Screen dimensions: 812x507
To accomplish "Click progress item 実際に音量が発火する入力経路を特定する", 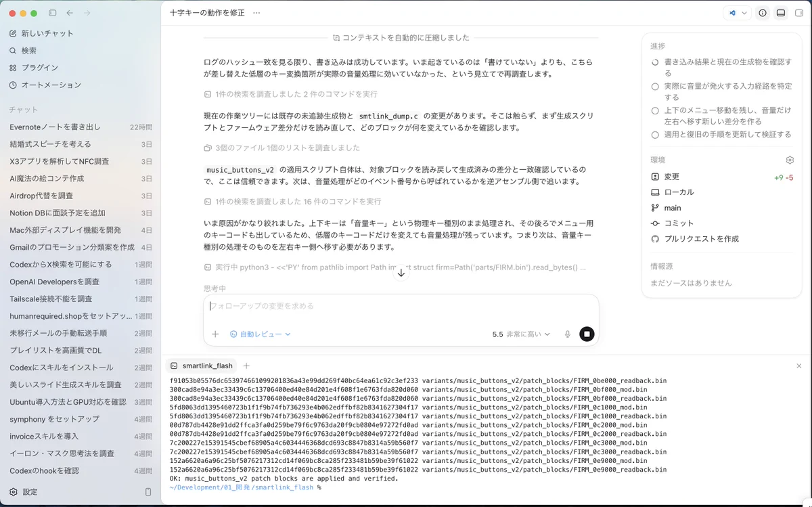I will coord(721,91).
